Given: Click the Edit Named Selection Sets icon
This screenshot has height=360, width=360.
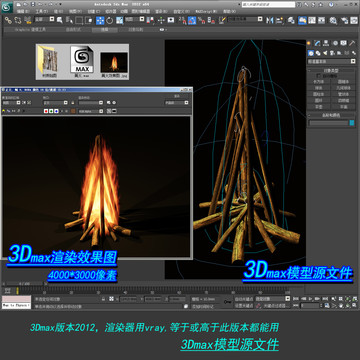Looking at the screenshot, I should coord(222,20).
